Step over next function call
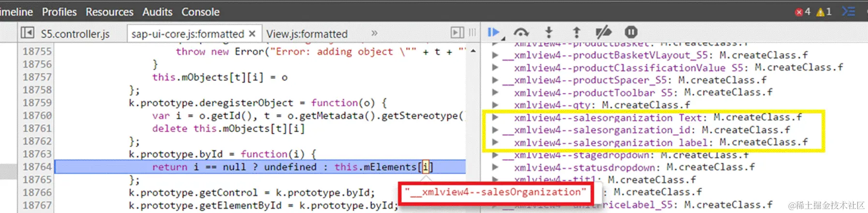Image resolution: width=868 pixels, height=213 pixels. pos(521,32)
